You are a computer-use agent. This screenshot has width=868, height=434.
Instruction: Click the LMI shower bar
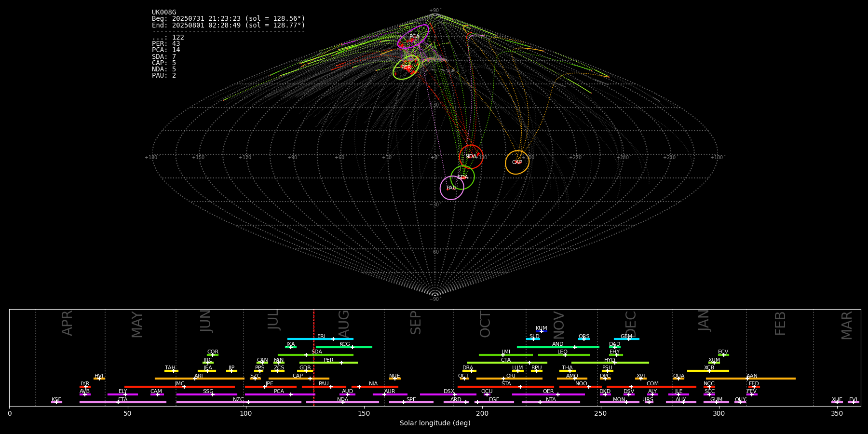click(506, 355)
